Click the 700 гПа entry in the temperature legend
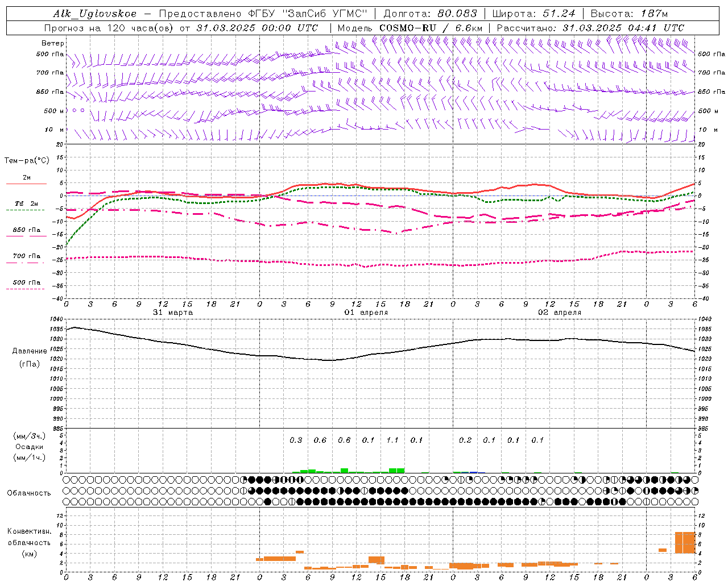728x582 pixels. click(26, 256)
